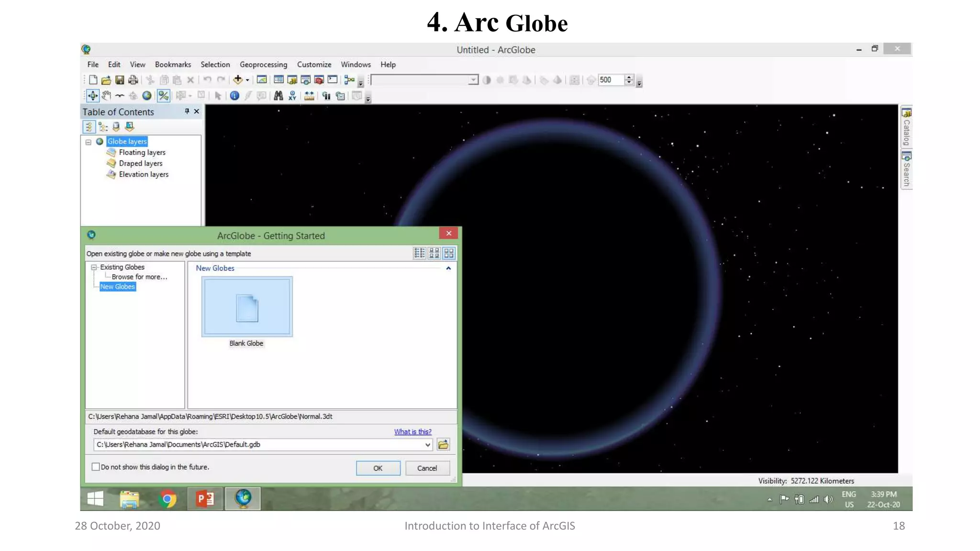
Task: Click the Add Data plus icon
Action: [x=238, y=80]
